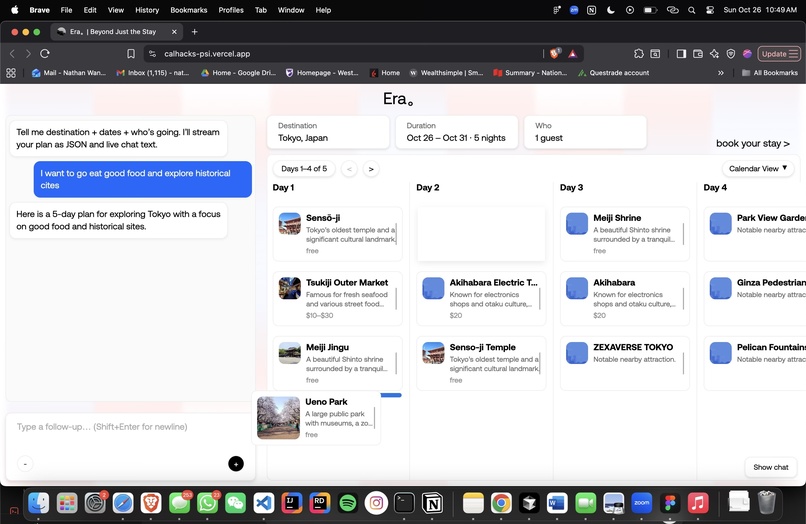
Task: Click the Ueno Park photo thumbnail
Action: (278, 418)
